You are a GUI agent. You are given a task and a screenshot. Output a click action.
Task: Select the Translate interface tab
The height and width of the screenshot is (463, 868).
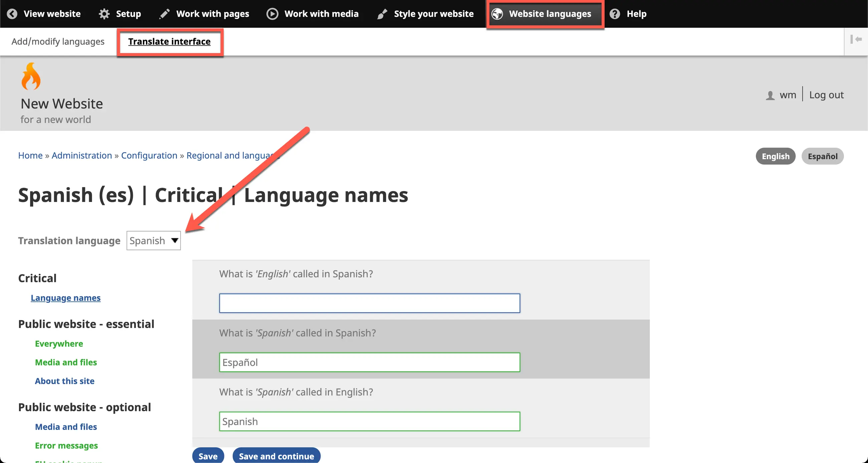point(169,41)
